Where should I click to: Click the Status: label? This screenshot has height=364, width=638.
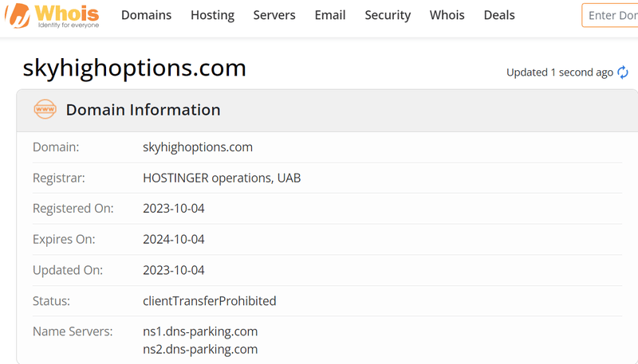[51, 301]
